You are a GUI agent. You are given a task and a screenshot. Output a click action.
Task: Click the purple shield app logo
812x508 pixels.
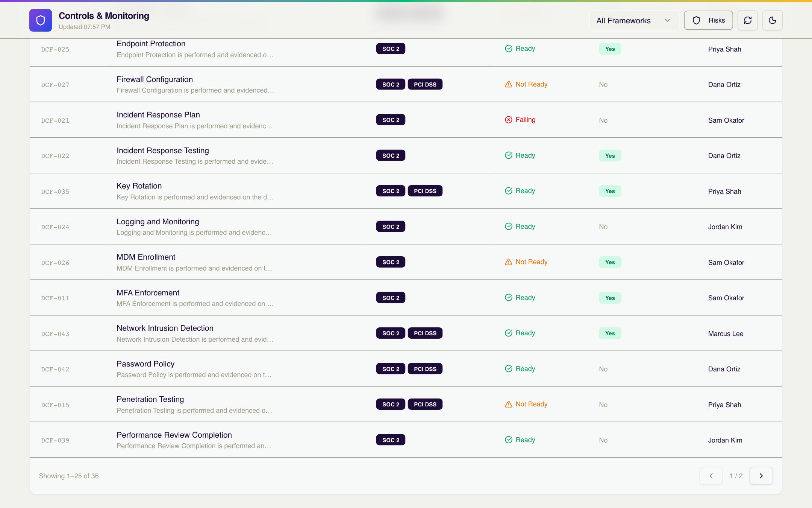pyautogui.click(x=41, y=20)
